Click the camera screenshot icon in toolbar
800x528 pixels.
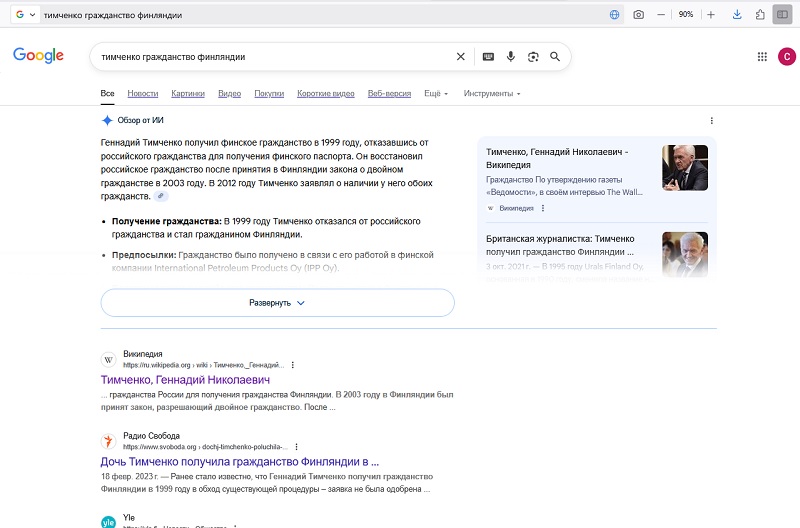pyautogui.click(x=638, y=15)
